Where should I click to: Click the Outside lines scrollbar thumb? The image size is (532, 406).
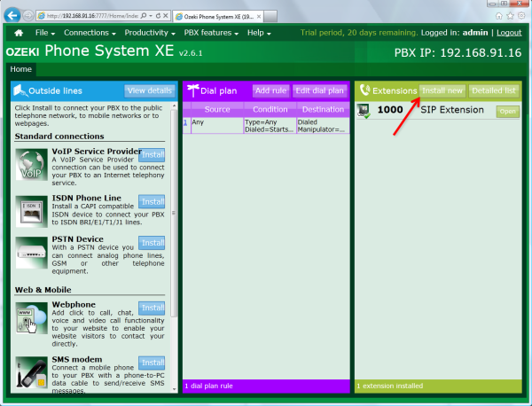[x=174, y=213]
